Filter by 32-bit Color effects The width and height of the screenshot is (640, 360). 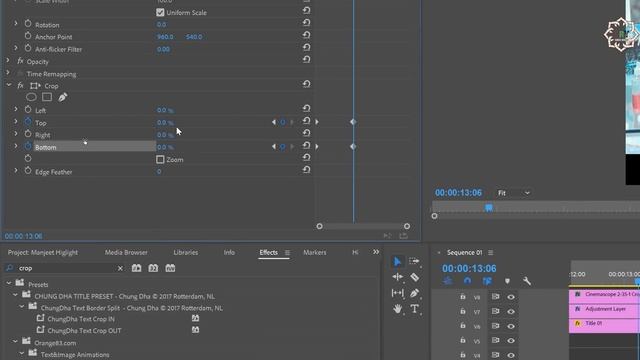153,268
